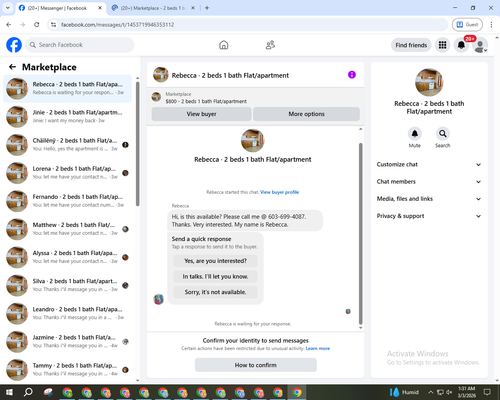Click the chat list vertical scrollbar
500x400 pixels.
click(x=138, y=143)
